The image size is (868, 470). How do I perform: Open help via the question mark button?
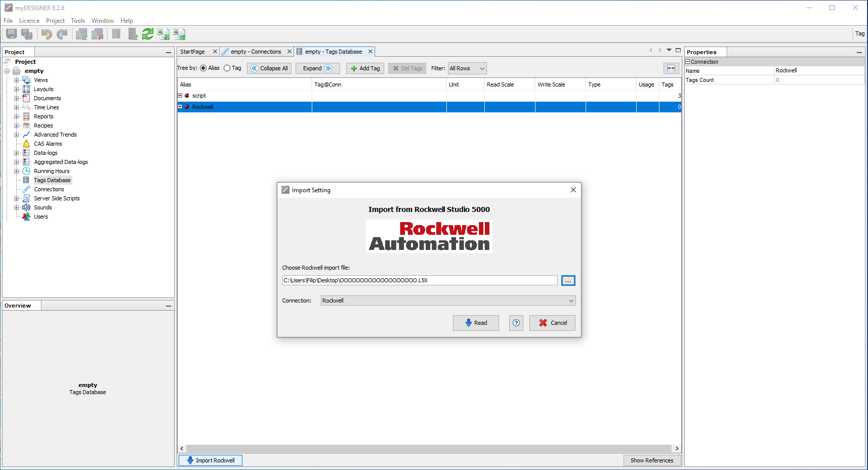point(516,323)
